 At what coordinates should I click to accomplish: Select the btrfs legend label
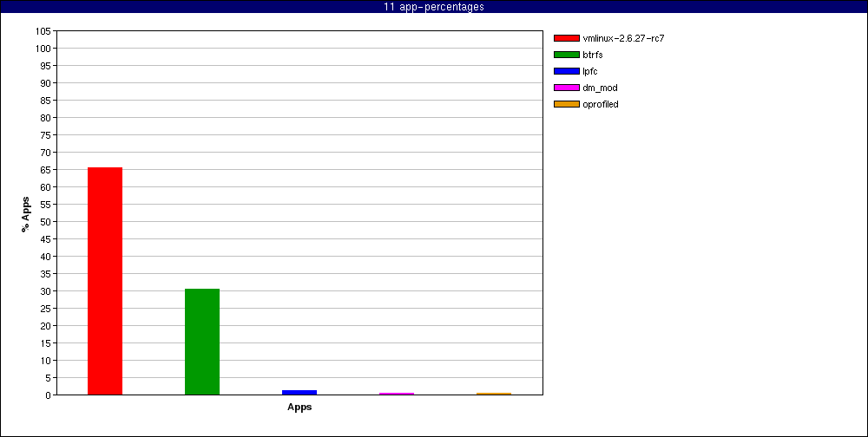tap(592, 55)
